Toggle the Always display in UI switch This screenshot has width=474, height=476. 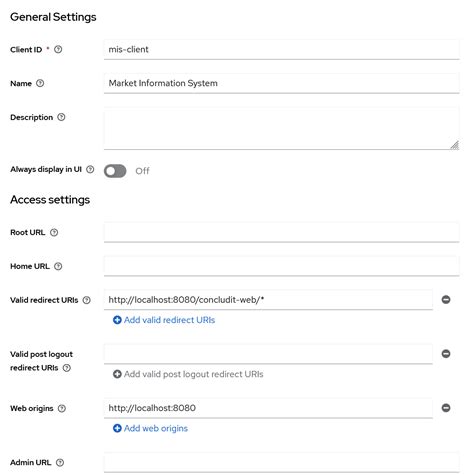pos(115,171)
